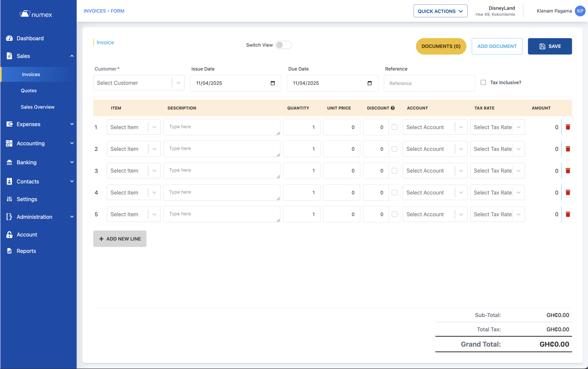Tick the discount checkbox on line 4
Screen dimensions: 588x369
394,192
